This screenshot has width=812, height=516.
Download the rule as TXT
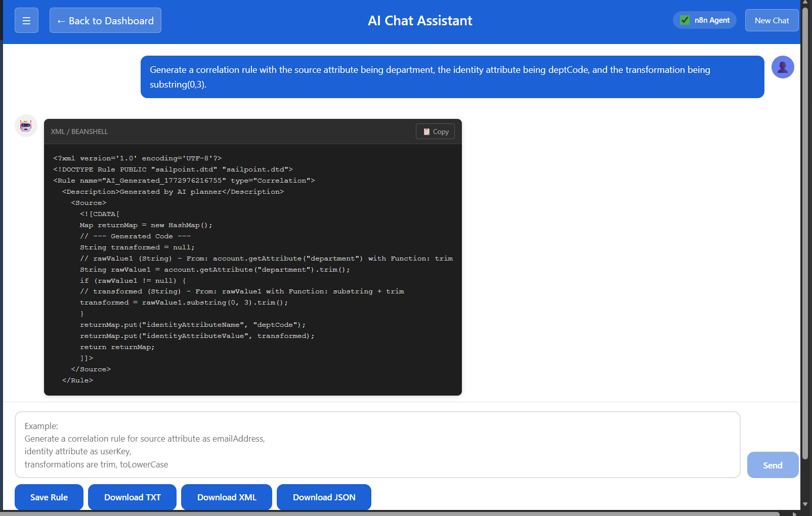click(132, 497)
